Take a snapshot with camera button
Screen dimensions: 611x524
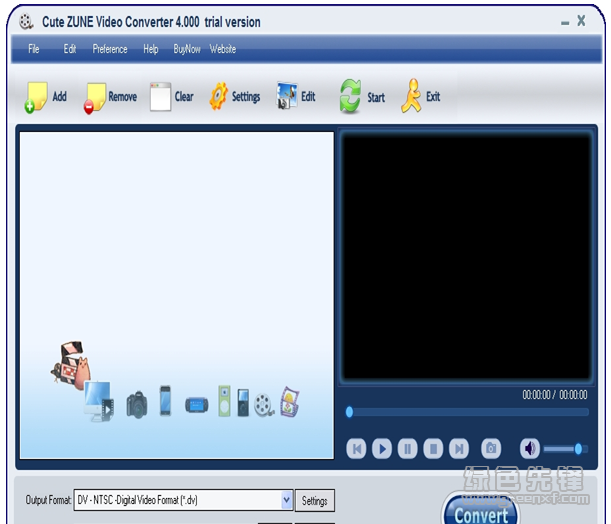[x=491, y=448]
